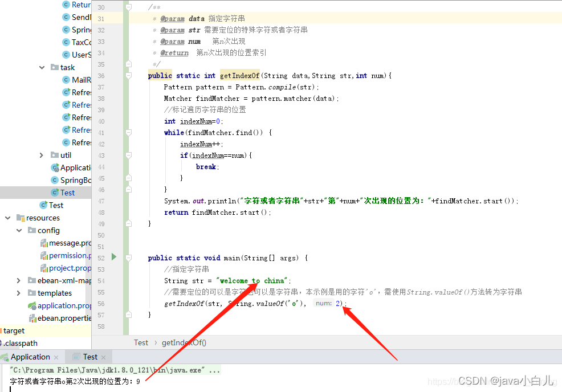Click the break statement on line 44
562x392 pixels.
point(207,167)
